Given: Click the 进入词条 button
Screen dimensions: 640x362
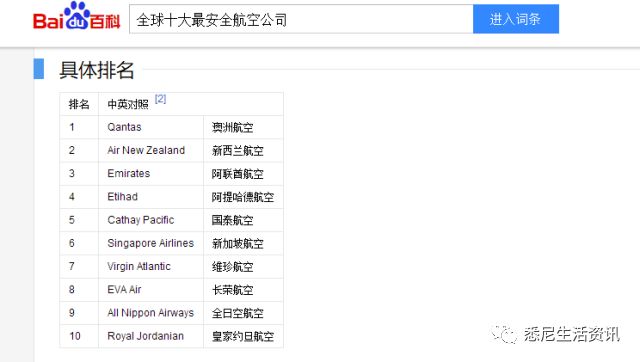Looking at the screenshot, I should (x=516, y=19).
